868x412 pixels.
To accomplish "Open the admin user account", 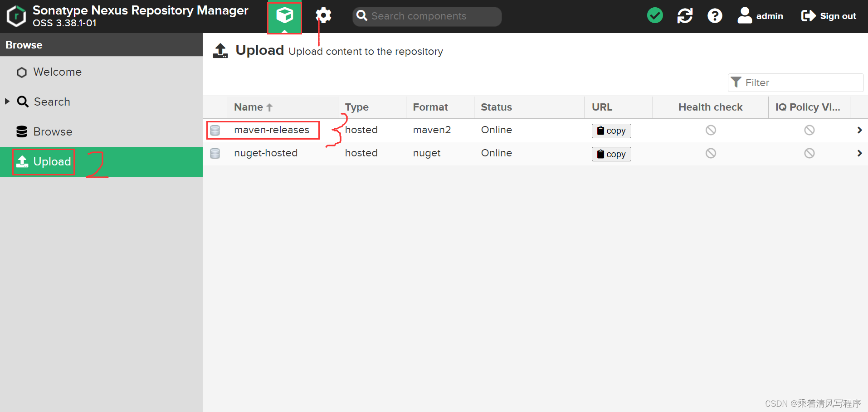I will [761, 16].
